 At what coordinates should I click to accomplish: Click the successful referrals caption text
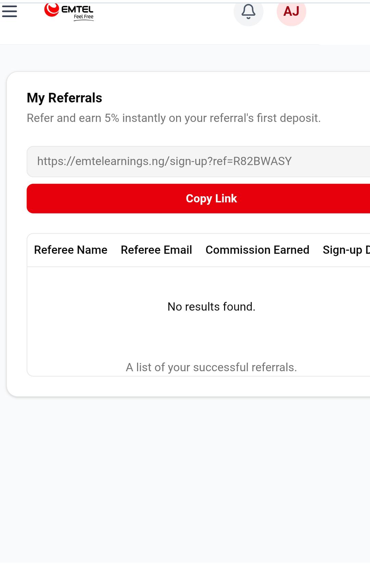click(211, 367)
